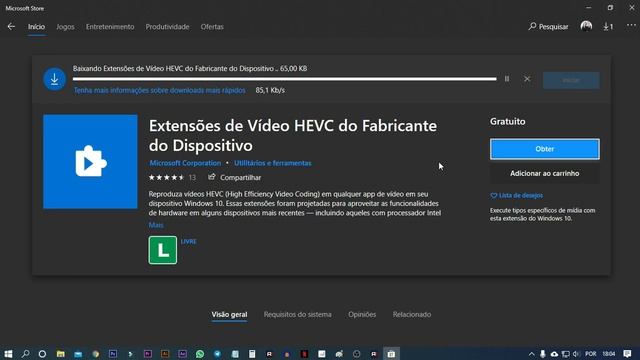
Task: Open the Windows Start menu
Action: point(8,353)
